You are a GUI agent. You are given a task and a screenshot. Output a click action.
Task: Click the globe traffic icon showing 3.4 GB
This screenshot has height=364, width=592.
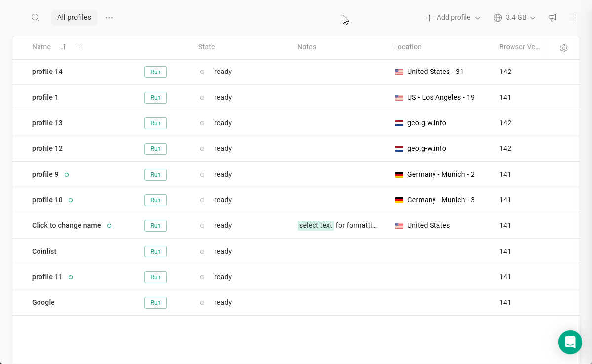pyautogui.click(x=497, y=17)
